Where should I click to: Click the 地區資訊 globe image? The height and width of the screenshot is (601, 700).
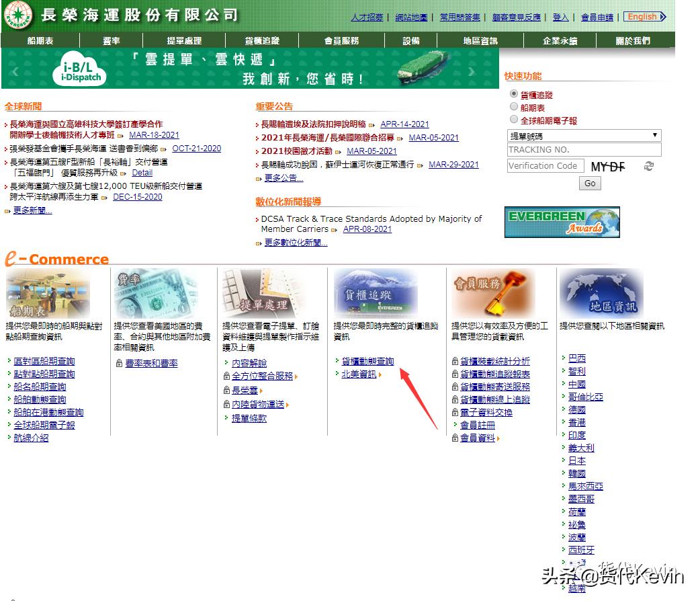601,294
